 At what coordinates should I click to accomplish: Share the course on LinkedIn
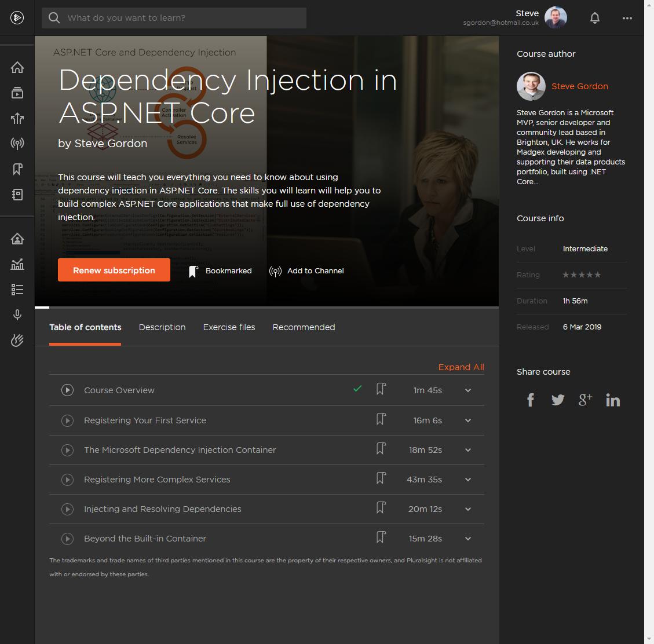(x=612, y=400)
